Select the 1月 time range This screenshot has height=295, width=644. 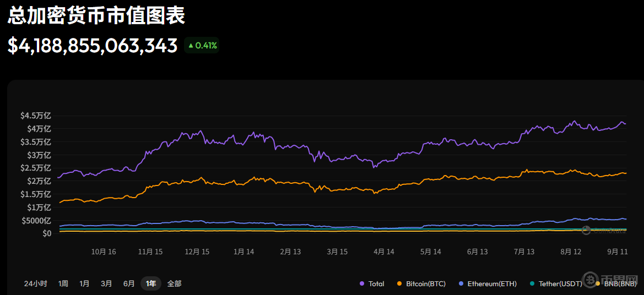pyautogui.click(x=84, y=283)
